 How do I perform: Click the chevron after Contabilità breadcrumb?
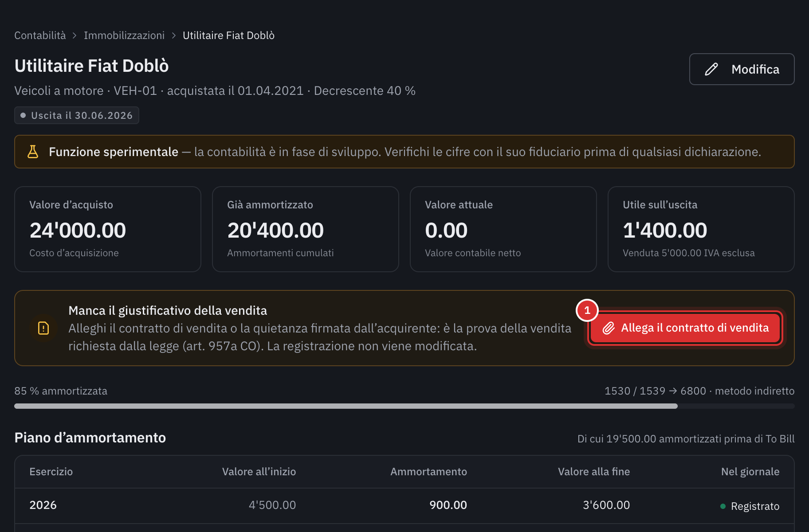click(x=75, y=35)
